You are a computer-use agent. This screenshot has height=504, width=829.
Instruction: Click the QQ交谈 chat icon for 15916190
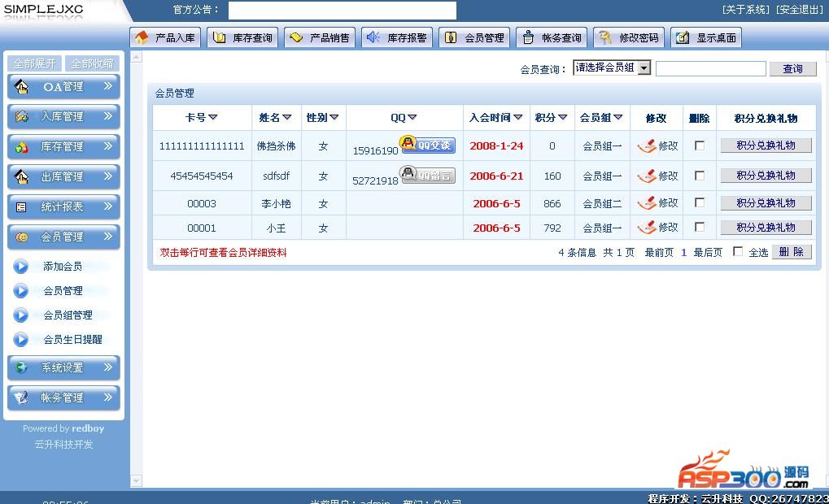click(x=427, y=144)
